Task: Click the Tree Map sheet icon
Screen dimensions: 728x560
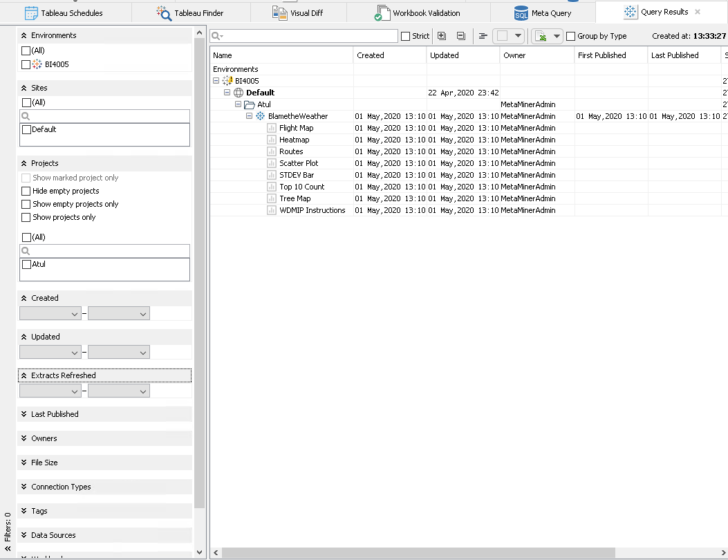Action: click(272, 198)
